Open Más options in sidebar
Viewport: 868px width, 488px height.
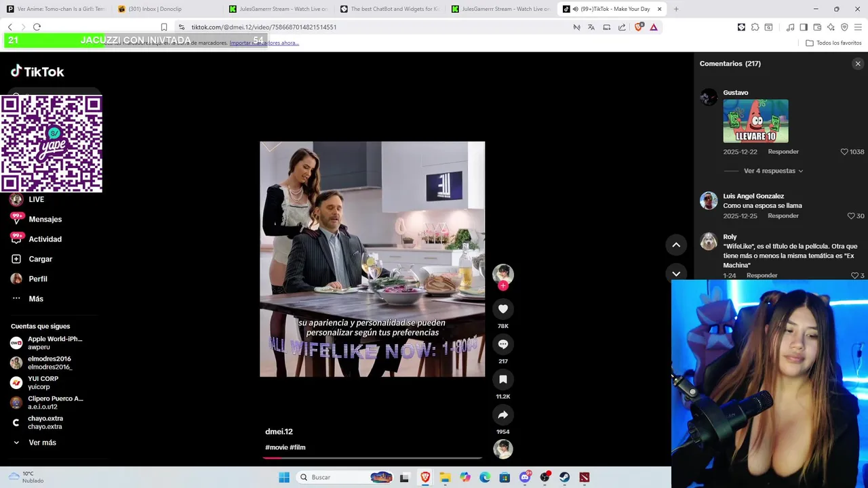coord(36,299)
